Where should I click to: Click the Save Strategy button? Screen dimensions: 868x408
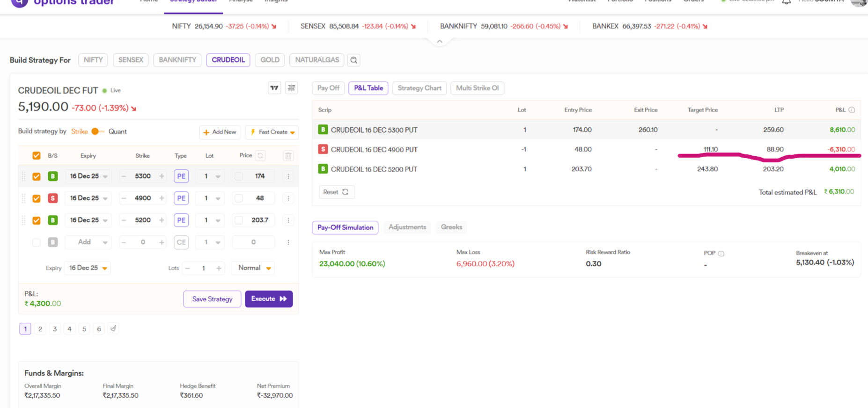212,299
